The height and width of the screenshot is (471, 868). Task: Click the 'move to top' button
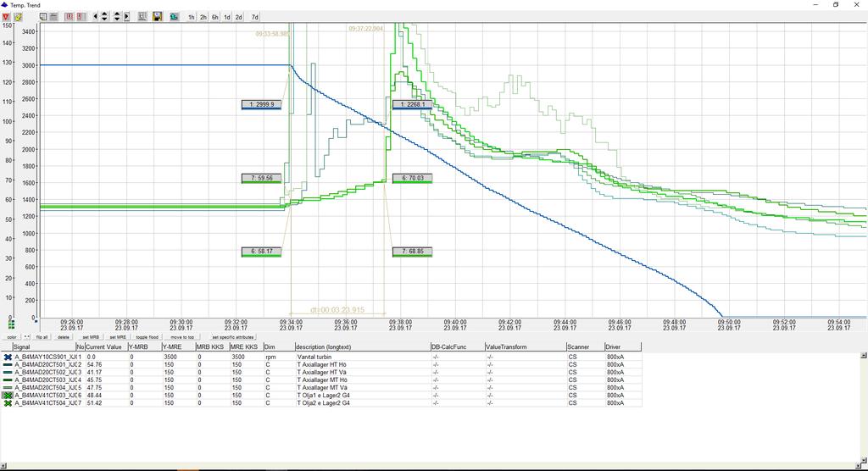[x=182, y=337]
